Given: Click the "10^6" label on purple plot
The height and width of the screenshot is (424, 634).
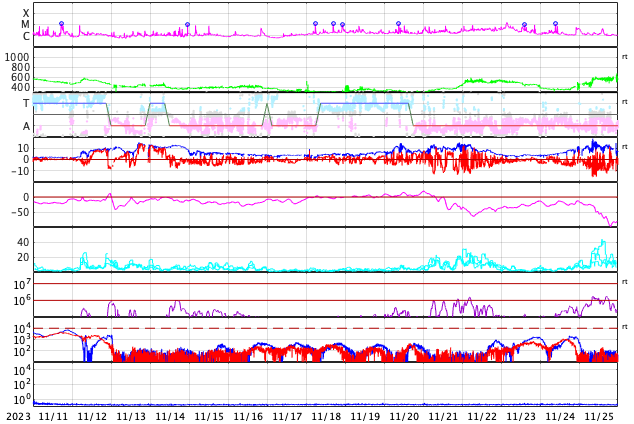Looking at the screenshot, I should point(22,301).
